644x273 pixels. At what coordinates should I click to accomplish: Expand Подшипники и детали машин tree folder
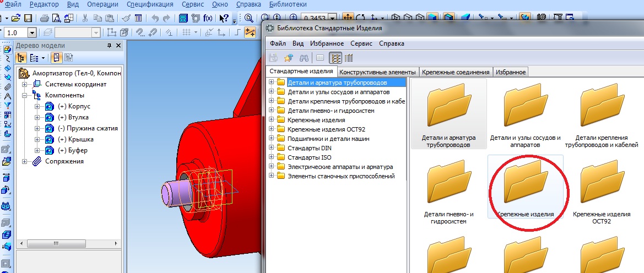272,139
